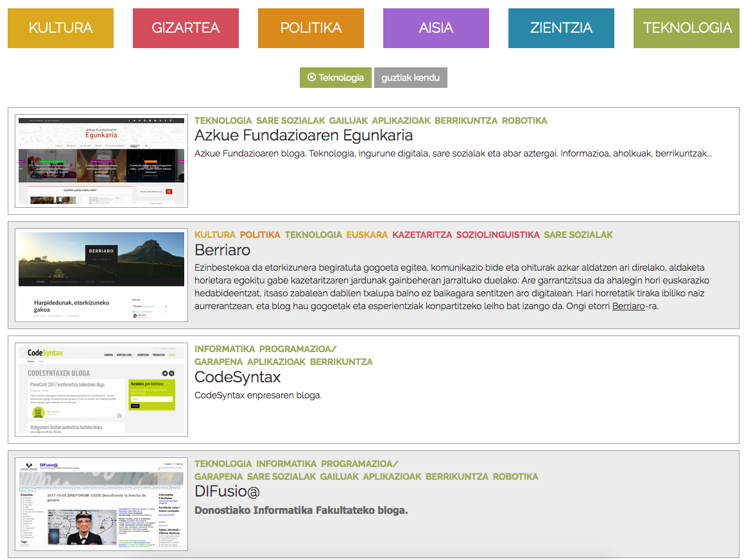This screenshot has height=560, width=744.
Task: Select BERRIKUNTZA tag on Azkue entry
Action: [466, 121]
